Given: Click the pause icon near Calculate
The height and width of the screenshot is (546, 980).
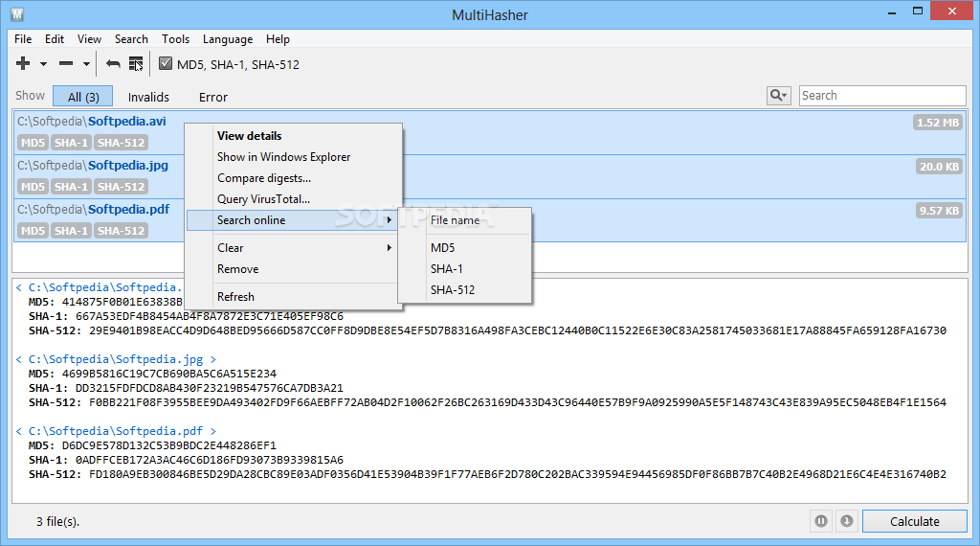Looking at the screenshot, I should pyautogui.click(x=820, y=521).
